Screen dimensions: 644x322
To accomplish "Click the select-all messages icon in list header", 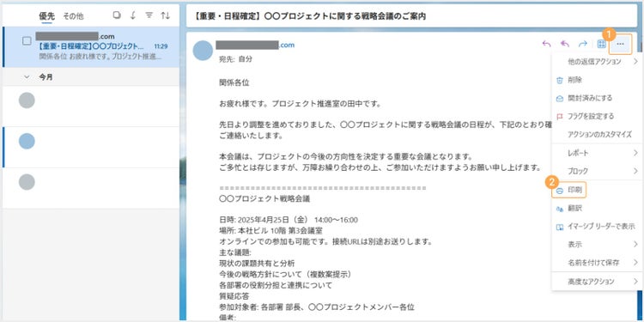I will pyautogui.click(x=117, y=15).
